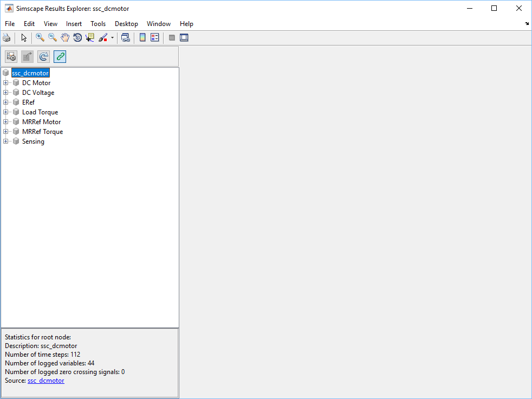532x399 pixels.
Task: Click the Print Figure toolbar icon
Action: [7, 38]
